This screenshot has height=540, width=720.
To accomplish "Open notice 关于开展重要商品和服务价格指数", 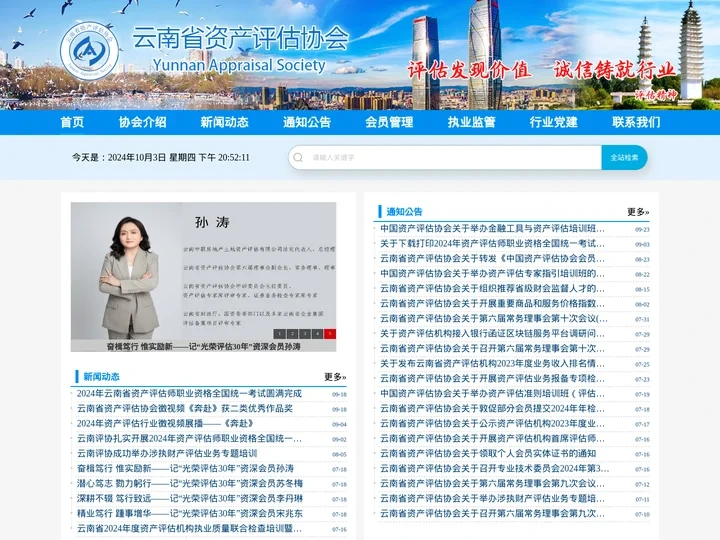I will [x=492, y=304].
